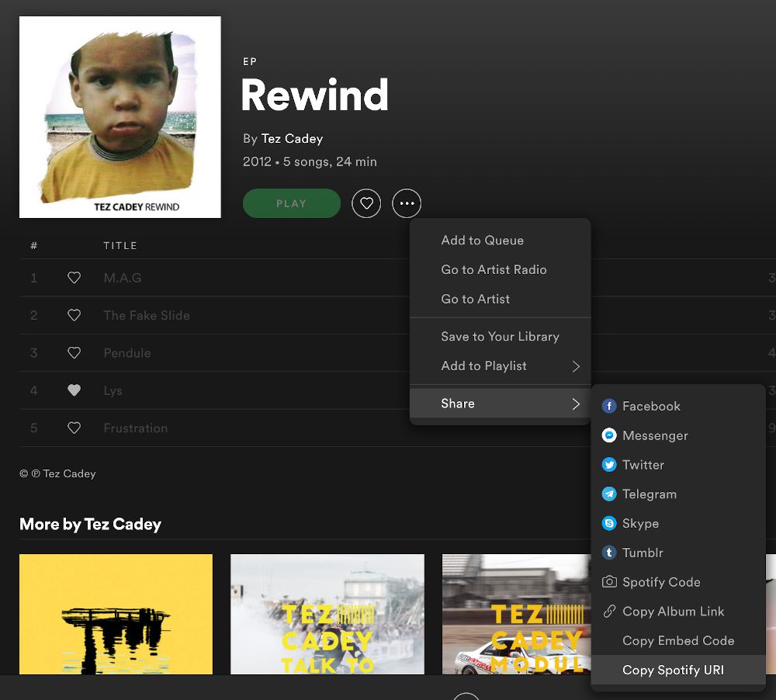Open the Tez Cadey Talk To album cover

(327, 614)
